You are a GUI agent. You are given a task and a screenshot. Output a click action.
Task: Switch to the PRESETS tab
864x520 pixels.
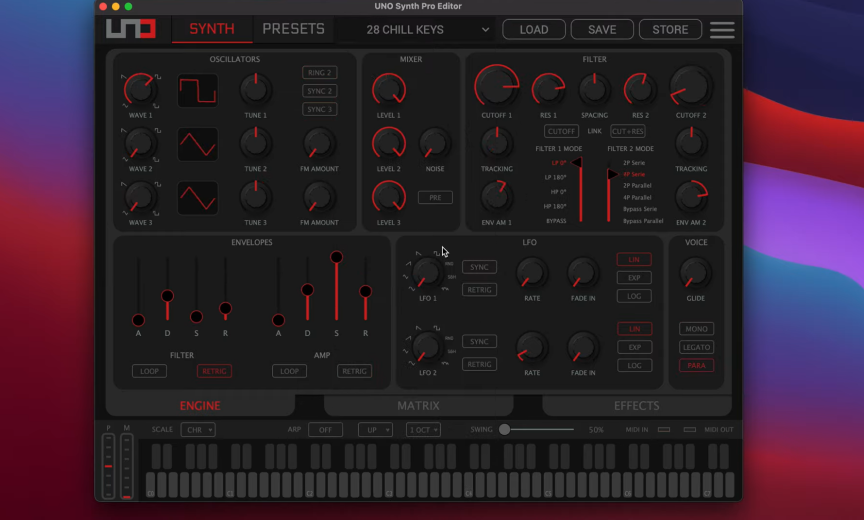(293, 29)
